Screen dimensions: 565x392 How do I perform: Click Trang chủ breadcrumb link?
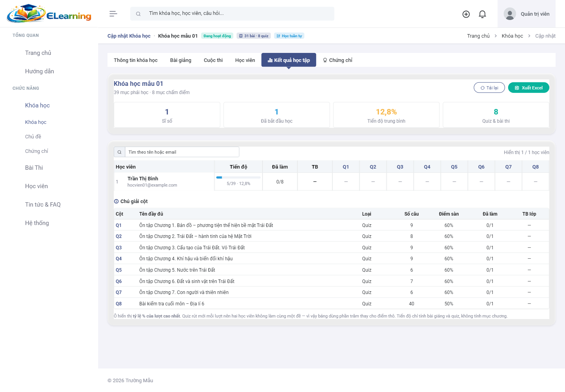click(478, 36)
